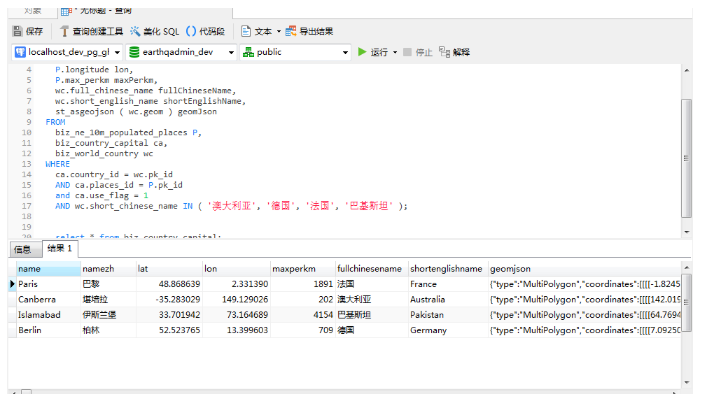The width and height of the screenshot is (701, 403).
Task: Click the SQL editor vertical scrollbar thumb
Action: [x=686, y=158]
